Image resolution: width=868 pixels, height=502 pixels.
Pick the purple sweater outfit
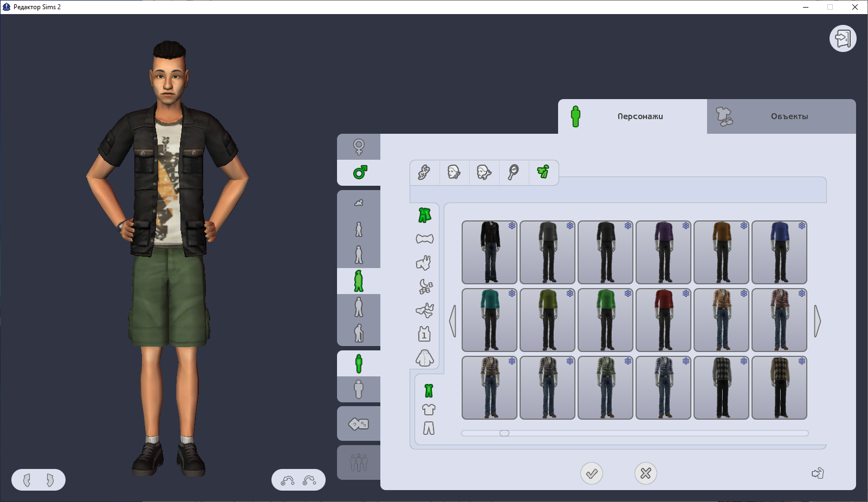click(663, 252)
